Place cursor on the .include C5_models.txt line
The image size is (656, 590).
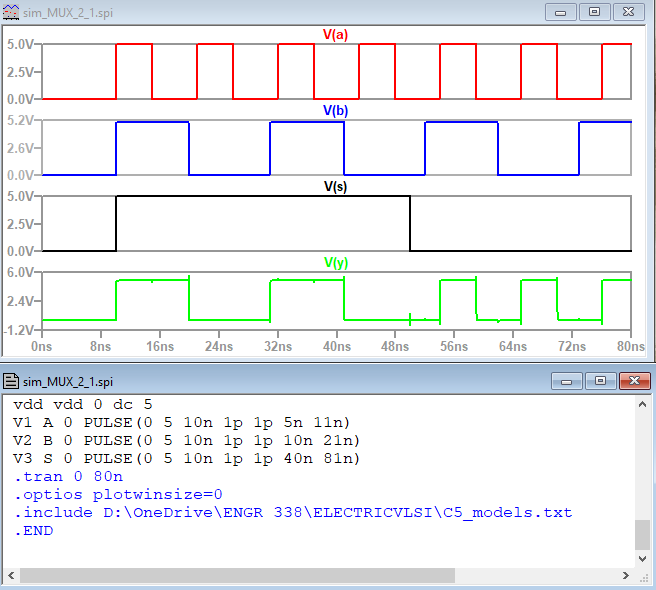(293, 513)
